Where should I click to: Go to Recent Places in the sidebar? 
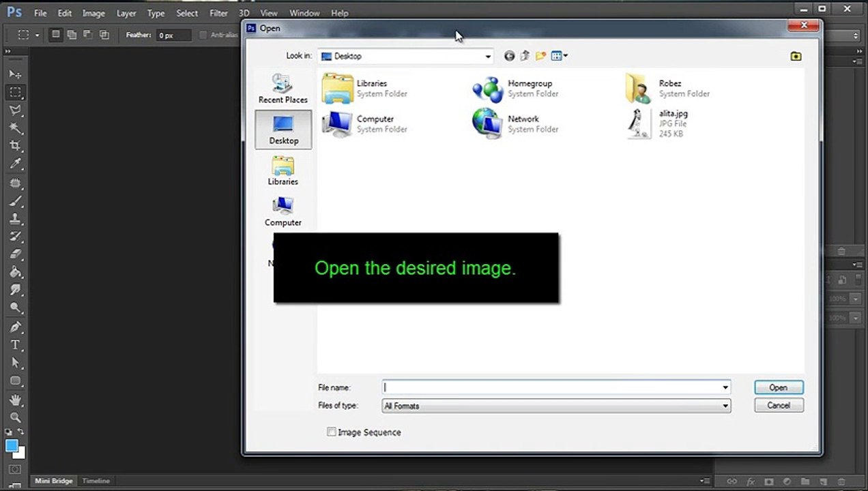tap(283, 89)
